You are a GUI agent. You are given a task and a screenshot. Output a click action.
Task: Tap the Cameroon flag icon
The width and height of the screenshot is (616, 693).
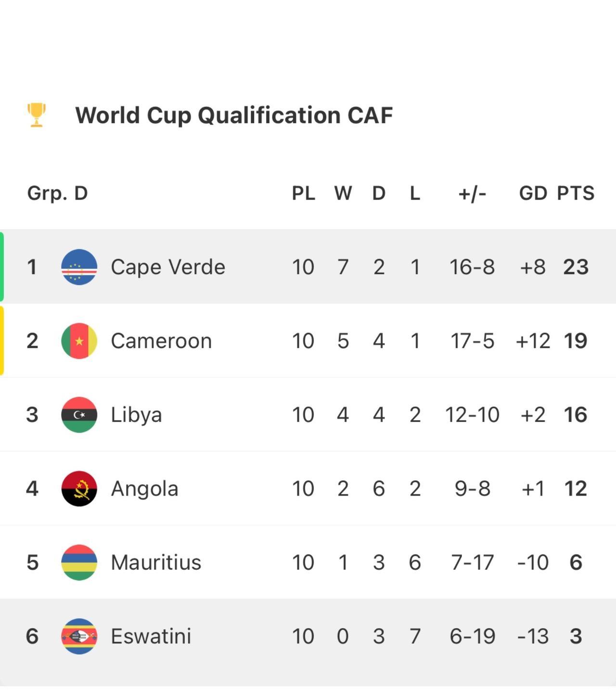[79, 341]
